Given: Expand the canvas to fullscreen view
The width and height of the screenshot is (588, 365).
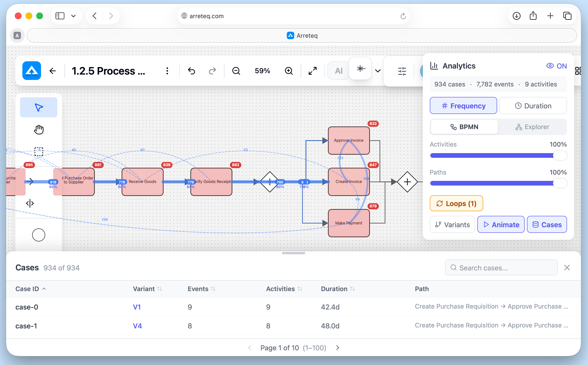Looking at the screenshot, I should click(x=312, y=71).
